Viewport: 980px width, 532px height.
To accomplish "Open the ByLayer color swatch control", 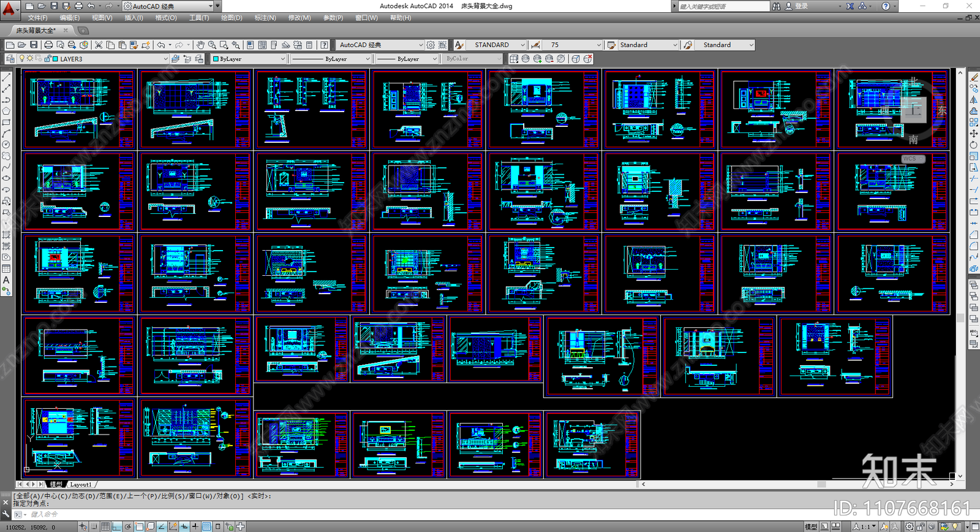I will click(x=248, y=59).
